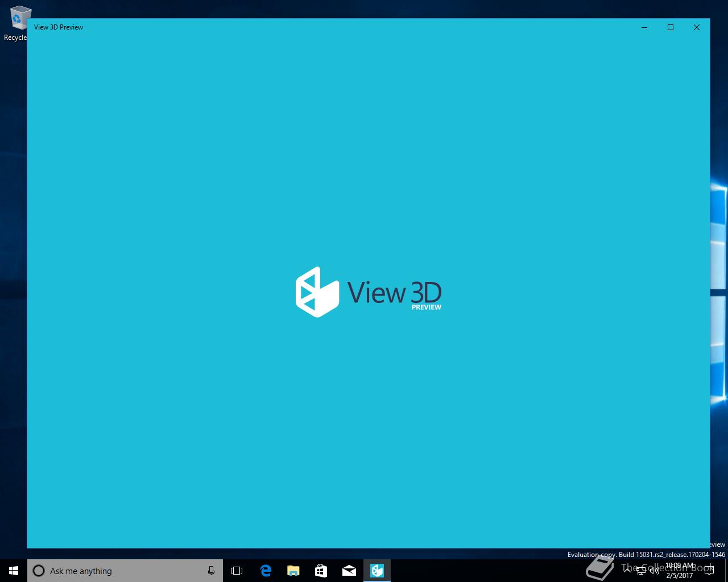The width and height of the screenshot is (728, 582).
Task: Open the Action Center notification icon
Action: tap(709, 571)
